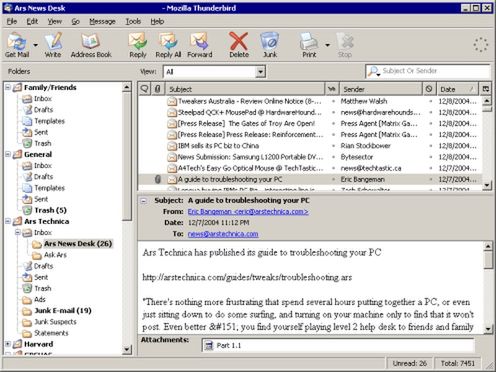Click the Get Mail toolbar icon
496x372 pixels.
[x=17, y=45]
